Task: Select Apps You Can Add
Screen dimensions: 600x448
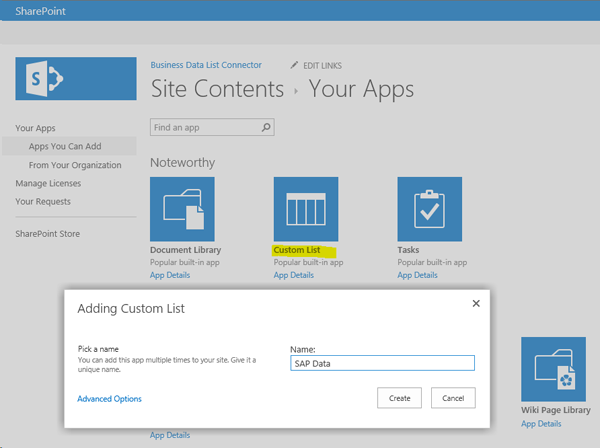Action: (66, 146)
